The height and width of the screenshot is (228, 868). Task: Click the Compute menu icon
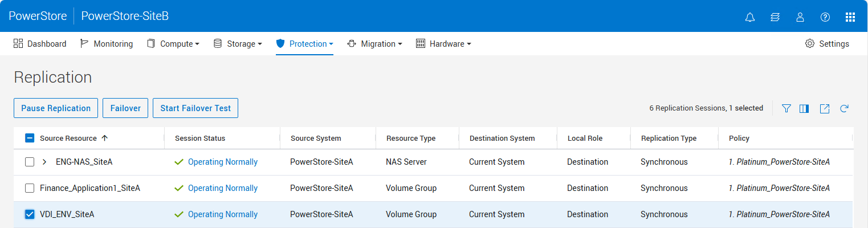pyautogui.click(x=151, y=43)
